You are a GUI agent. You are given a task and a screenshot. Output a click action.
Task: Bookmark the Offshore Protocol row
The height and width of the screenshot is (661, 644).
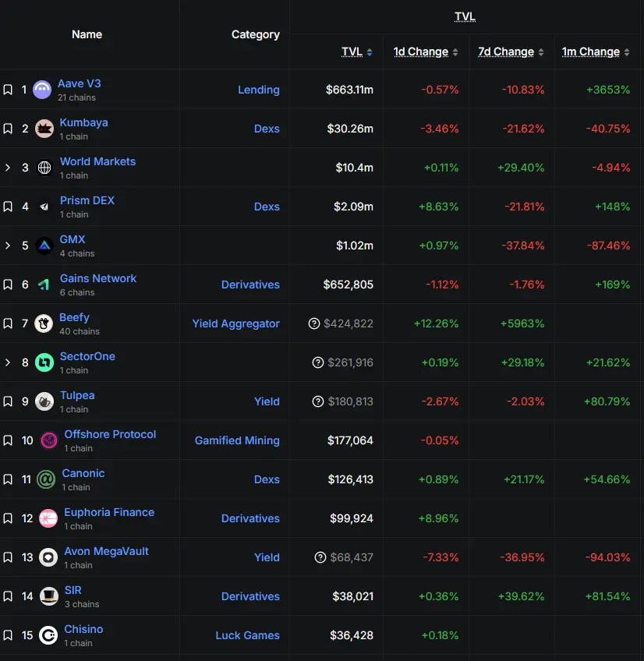click(8, 440)
